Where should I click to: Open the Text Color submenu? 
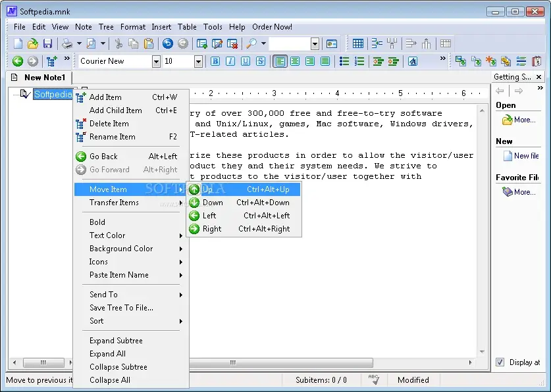pos(132,235)
